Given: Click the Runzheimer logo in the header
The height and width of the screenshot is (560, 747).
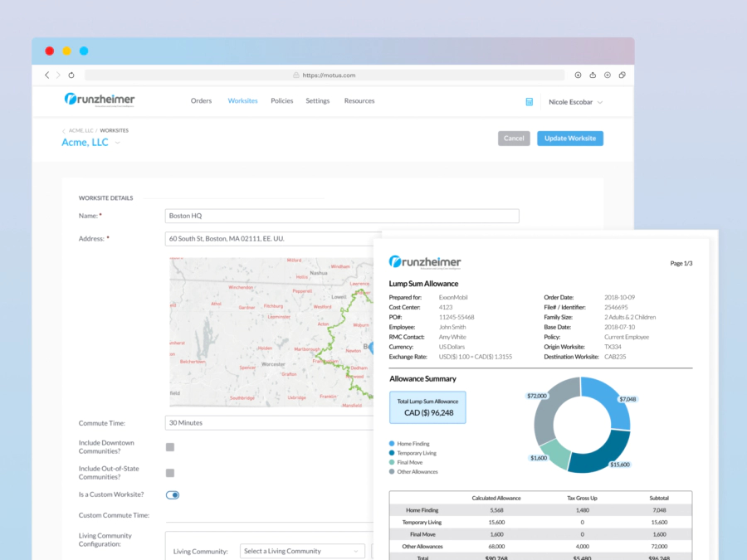Looking at the screenshot, I should point(100,100).
